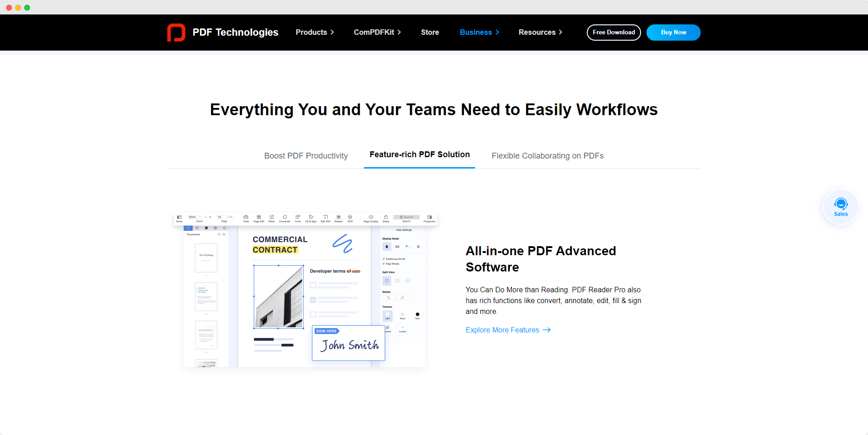Image resolution: width=868 pixels, height=435 pixels.
Task: Select the building photo in the contract
Action: pyautogui.click(x=278, y=296)
